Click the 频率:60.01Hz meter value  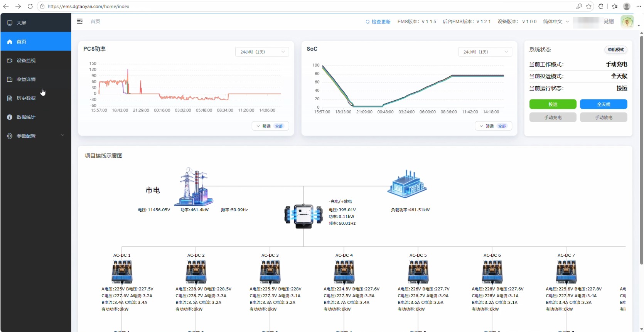[x=342, y=223]
